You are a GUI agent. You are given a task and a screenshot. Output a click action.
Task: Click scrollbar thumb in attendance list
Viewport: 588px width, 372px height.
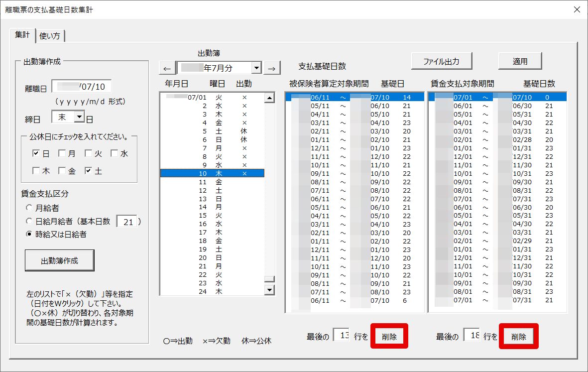pyautogui.click(x=269, y=279)
